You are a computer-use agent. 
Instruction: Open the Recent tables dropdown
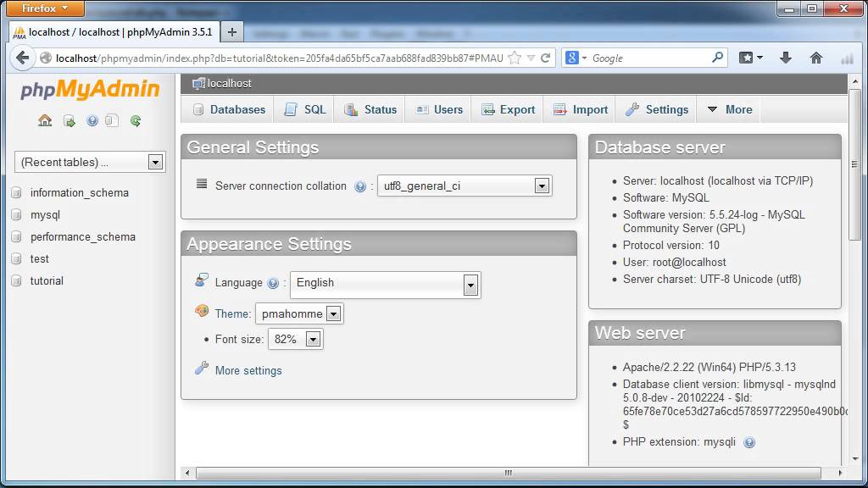(x=90, y=162)
